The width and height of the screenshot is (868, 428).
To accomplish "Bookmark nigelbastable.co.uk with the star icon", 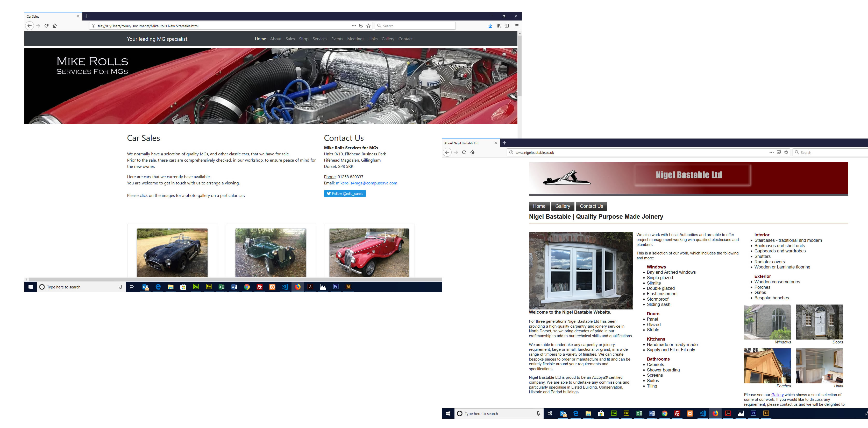I will click(786, 153).
